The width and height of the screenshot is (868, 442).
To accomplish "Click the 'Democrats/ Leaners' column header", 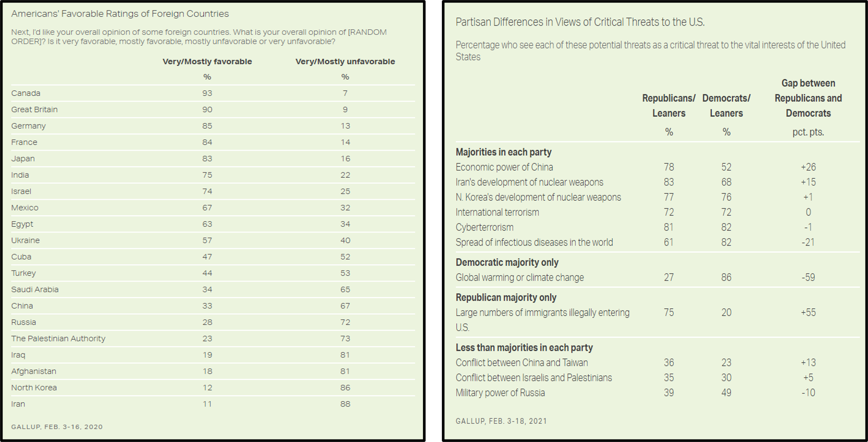I will point(726,105).
